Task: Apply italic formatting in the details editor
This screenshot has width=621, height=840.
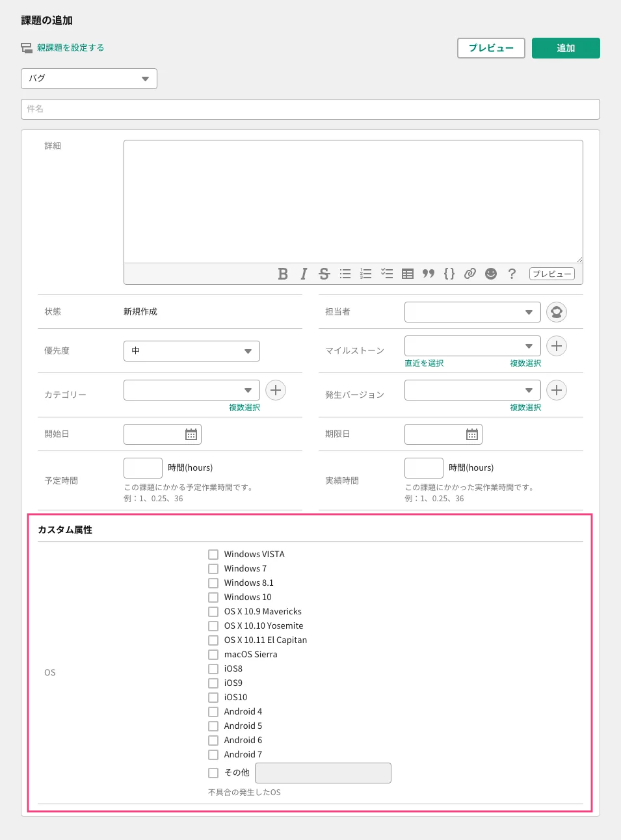Action: pyautogui.click(x=304, y=274)
